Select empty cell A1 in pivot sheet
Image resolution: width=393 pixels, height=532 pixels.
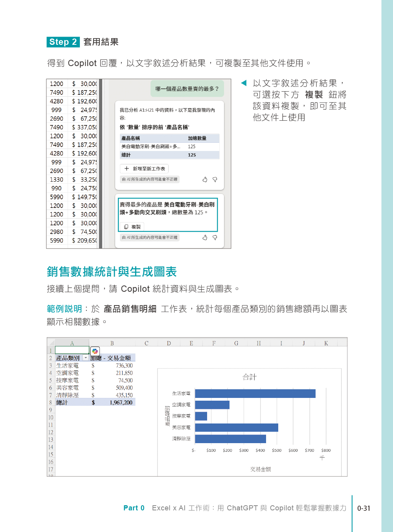(72, 350)
